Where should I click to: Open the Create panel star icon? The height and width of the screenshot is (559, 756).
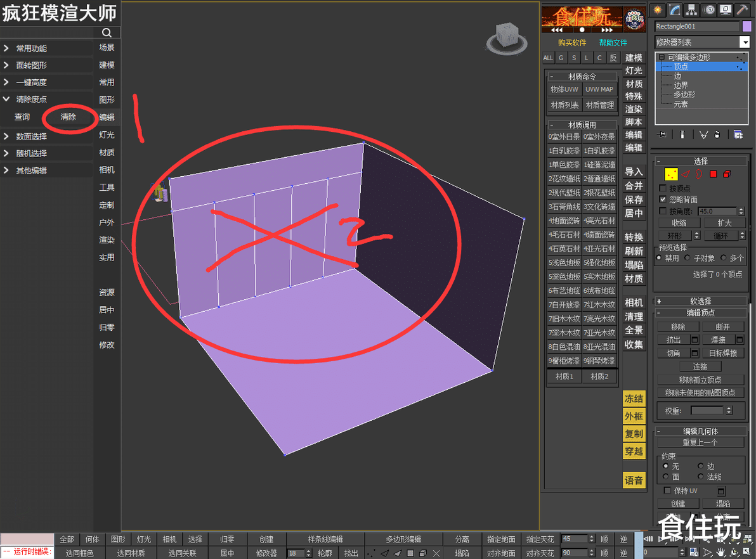[x=657, y=10]
